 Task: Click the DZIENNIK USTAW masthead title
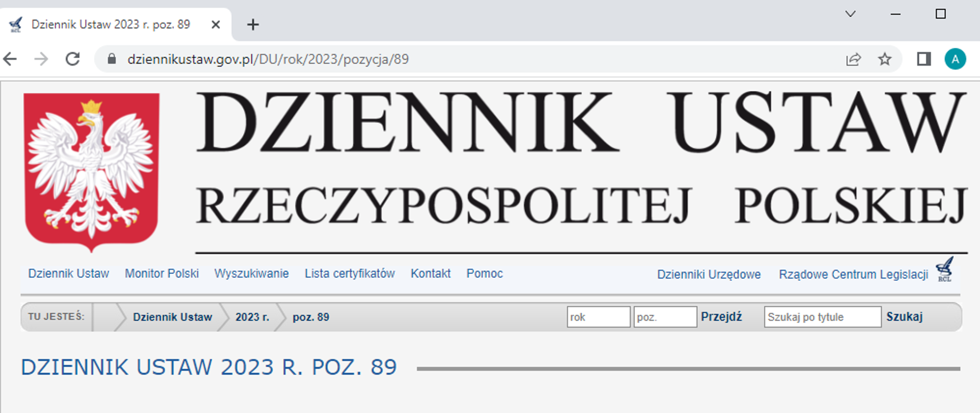(581, 122)
